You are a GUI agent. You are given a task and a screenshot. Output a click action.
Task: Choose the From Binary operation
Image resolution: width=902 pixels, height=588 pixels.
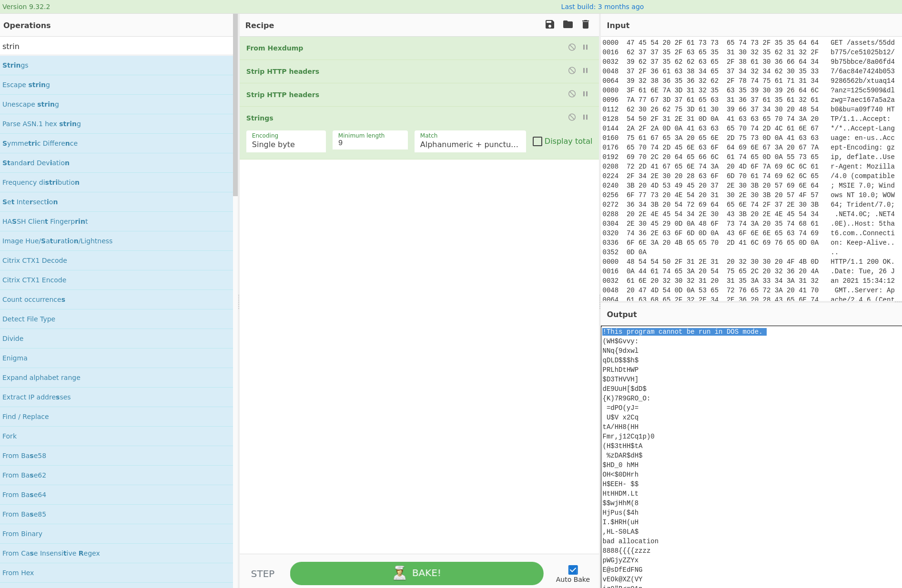[116, 534]
